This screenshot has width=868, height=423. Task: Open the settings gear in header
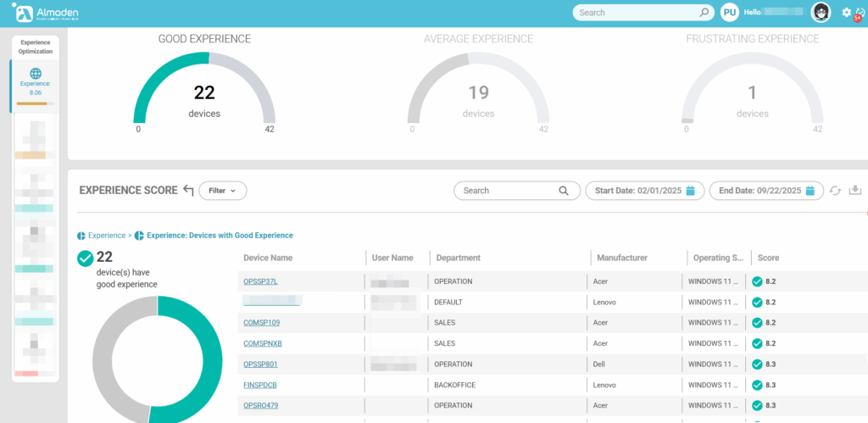click(846, 13)
